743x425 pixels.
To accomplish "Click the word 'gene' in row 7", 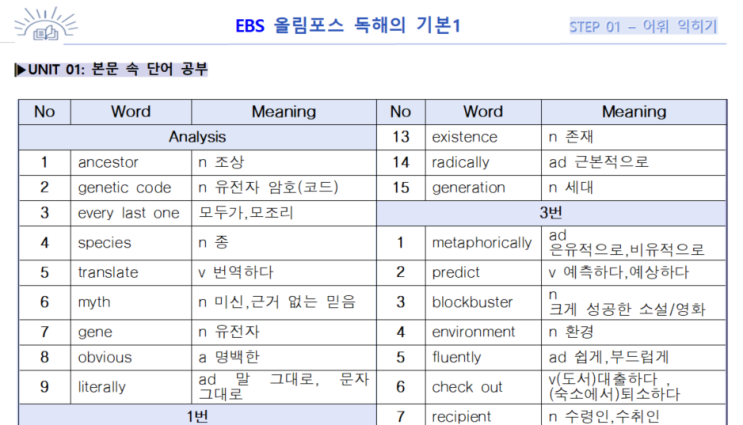I will tap(95, 332).
